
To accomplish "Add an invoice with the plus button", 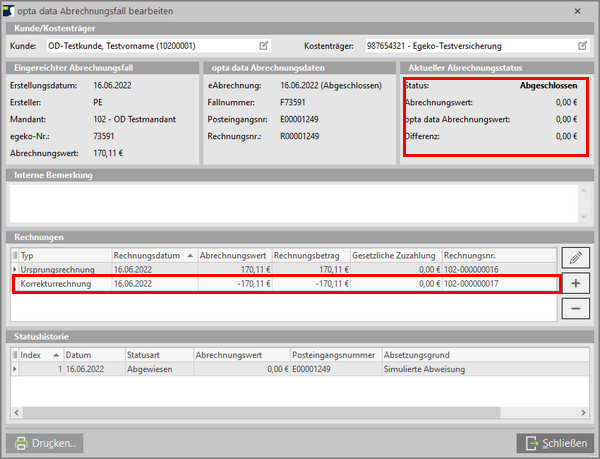I will point(575,283).
